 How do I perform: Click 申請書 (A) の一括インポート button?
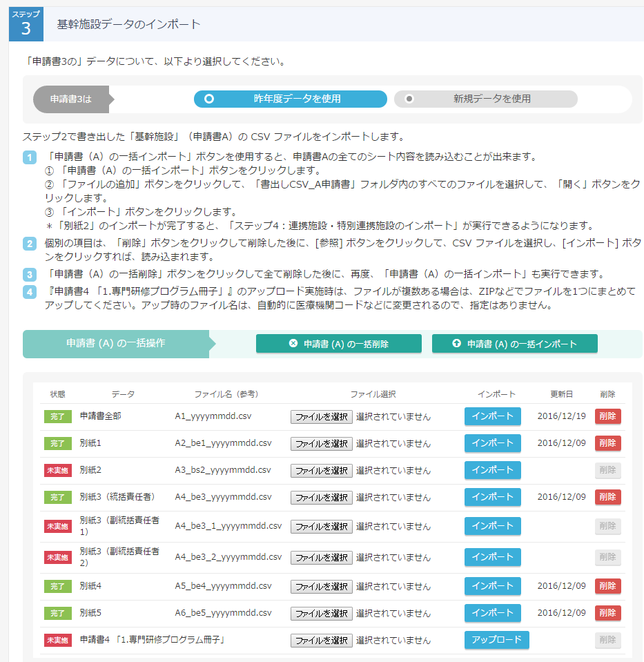click(x=514, y=344)
